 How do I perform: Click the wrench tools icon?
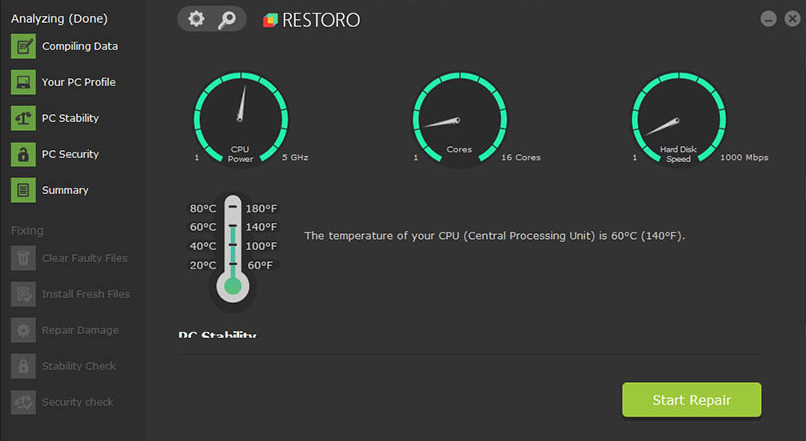click(227, 20)
